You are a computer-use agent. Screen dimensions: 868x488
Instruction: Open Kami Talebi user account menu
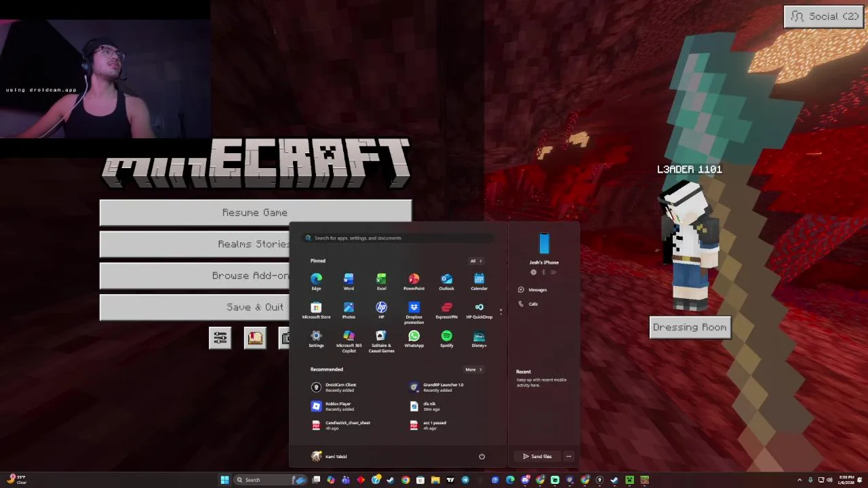[x=329, y=456]
